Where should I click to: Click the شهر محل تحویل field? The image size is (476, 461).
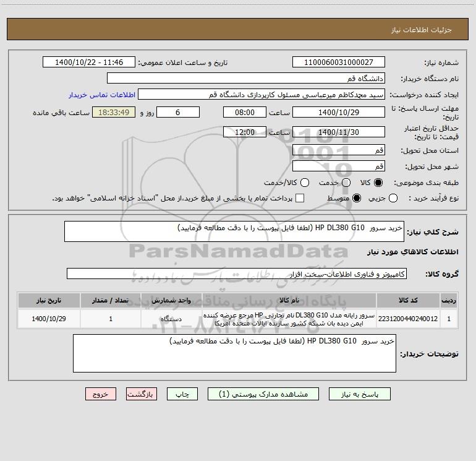click(x=339, y=166)
